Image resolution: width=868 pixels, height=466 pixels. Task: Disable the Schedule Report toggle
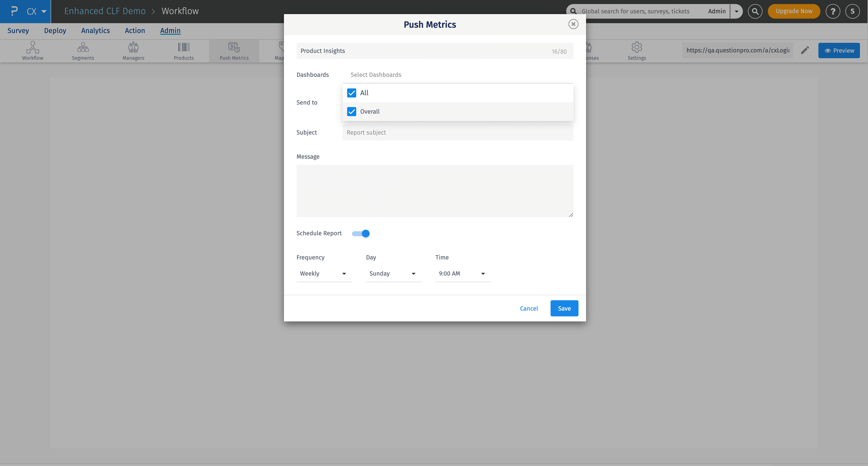tap(360, 233)
